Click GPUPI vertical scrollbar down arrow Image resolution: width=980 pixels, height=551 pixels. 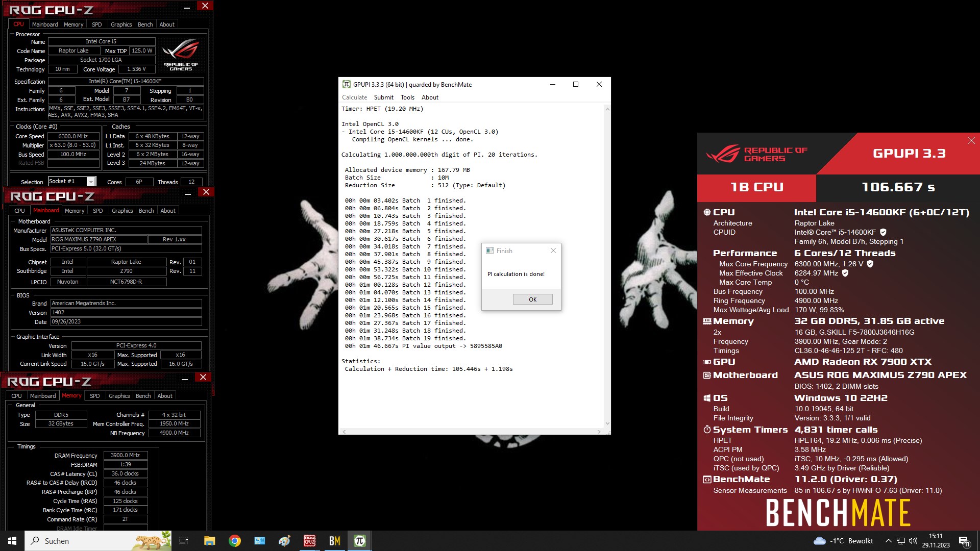coord(607,423)
